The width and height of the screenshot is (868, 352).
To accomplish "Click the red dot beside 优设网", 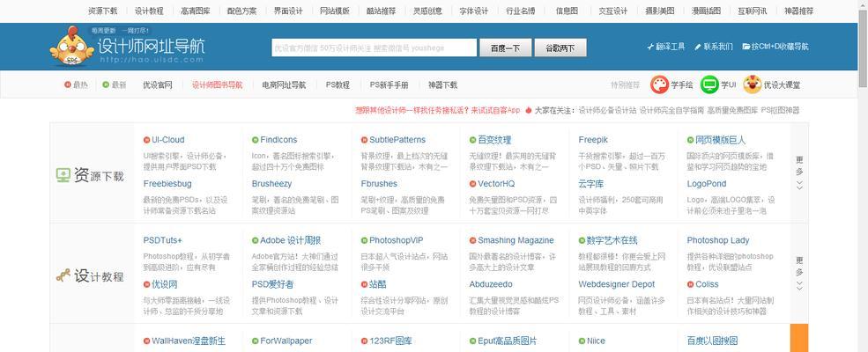I will 146,284.
